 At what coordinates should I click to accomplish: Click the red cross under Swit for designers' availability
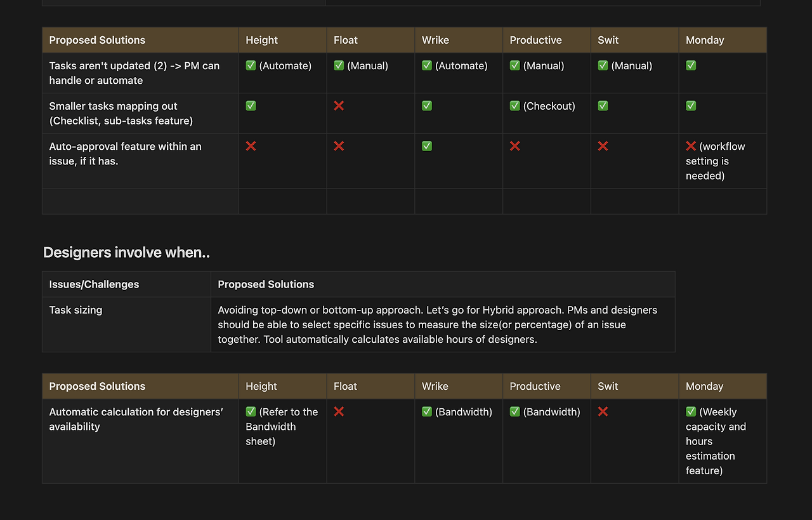[603, 411]
